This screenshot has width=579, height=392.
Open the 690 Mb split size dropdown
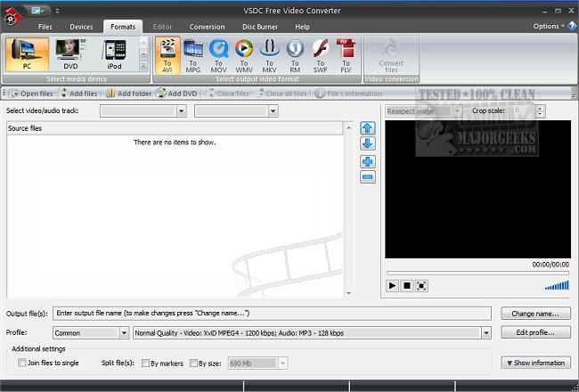(282, 363)
